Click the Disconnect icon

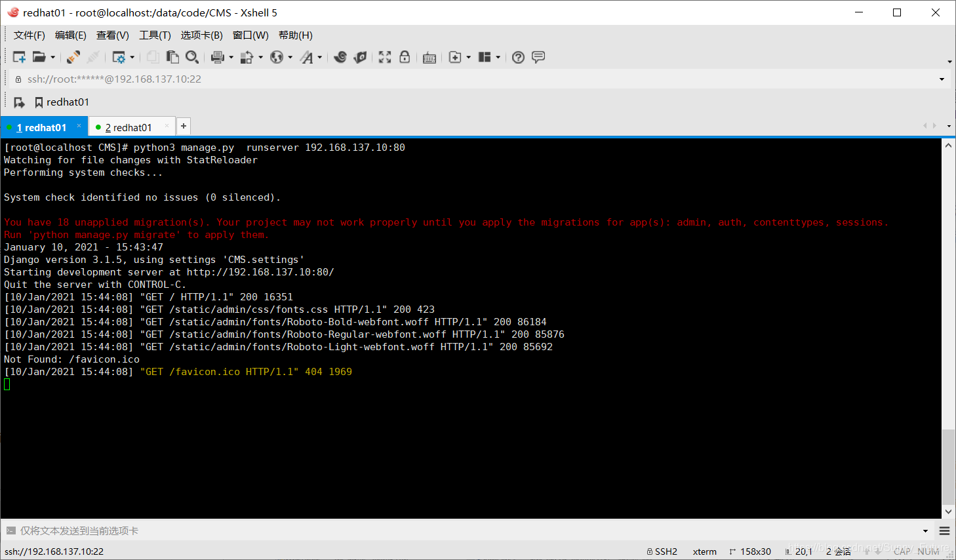point(93,57)
